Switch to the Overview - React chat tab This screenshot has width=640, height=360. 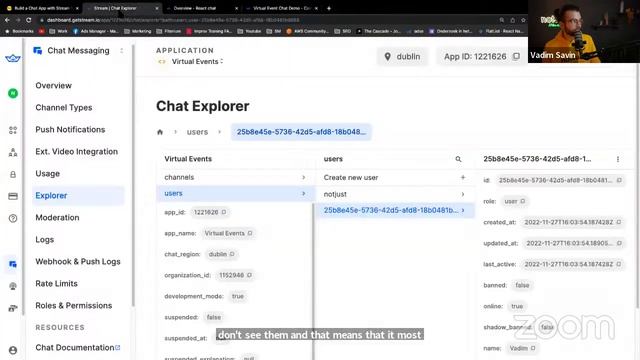pyautogui.click(x=201, y=8)
